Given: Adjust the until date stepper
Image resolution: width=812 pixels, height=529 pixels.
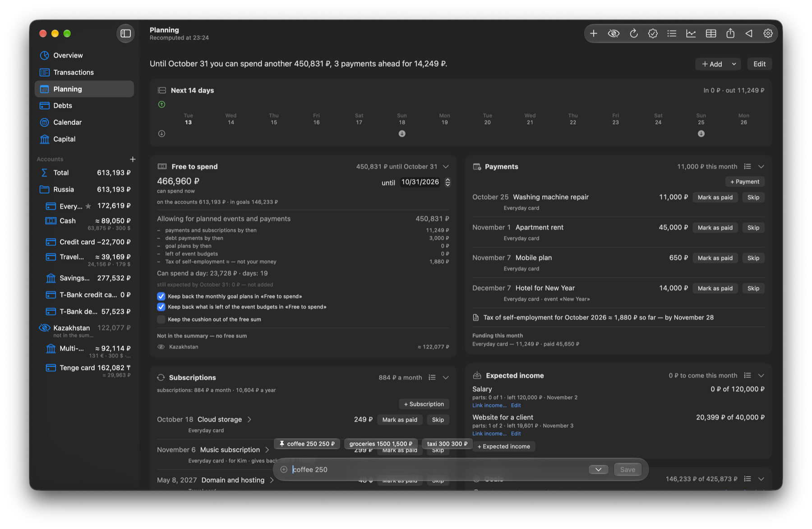Looking at the screenshot, I should pos(448,182).
